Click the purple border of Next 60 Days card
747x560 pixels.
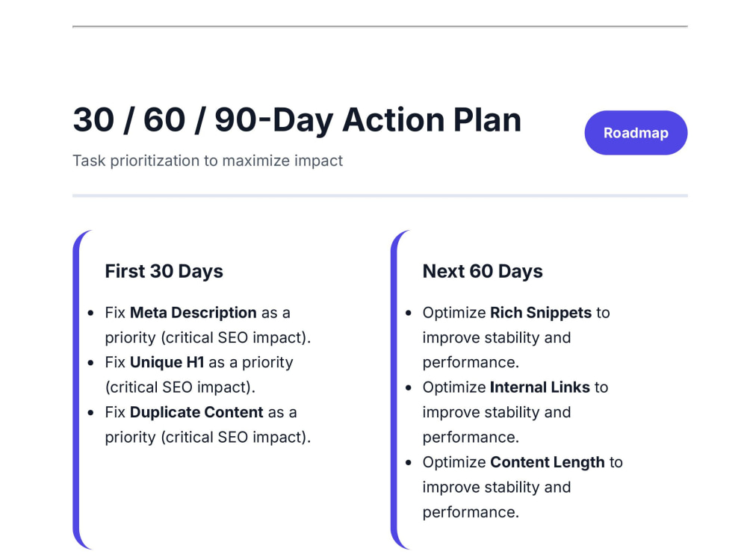pos(394,390)
